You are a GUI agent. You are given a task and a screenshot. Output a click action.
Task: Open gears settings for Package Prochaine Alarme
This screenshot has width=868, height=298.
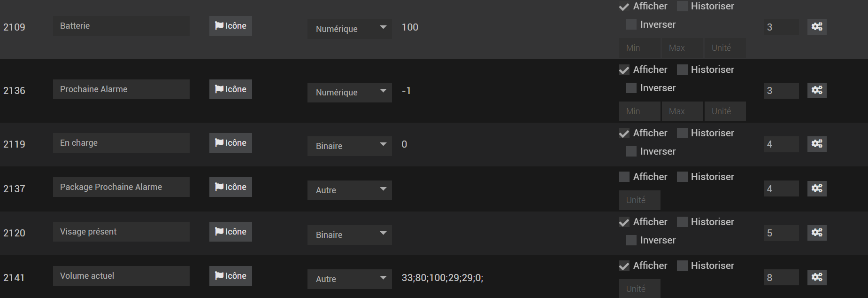pos(817,188)
